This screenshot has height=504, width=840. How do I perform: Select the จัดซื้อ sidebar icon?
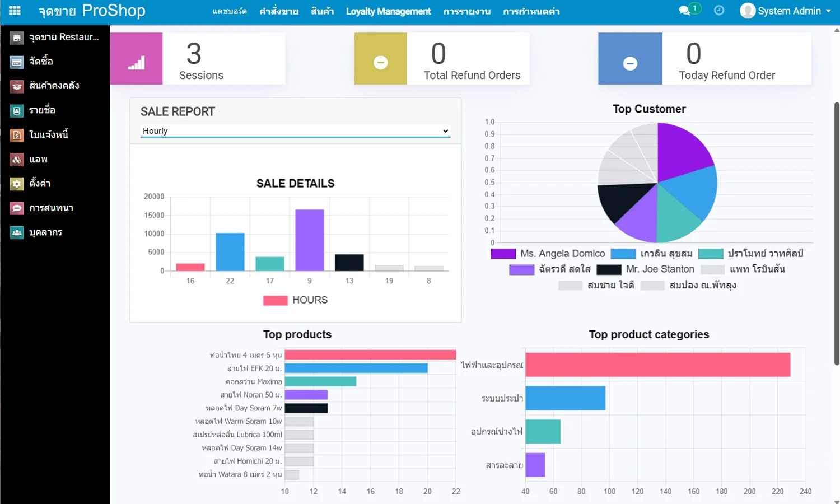[x=16, y=62]
